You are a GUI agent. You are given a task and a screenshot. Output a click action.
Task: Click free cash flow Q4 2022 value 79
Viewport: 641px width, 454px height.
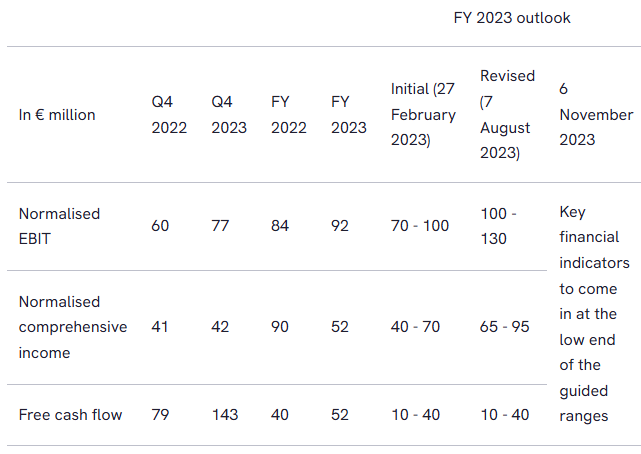(x=160, y=414)
